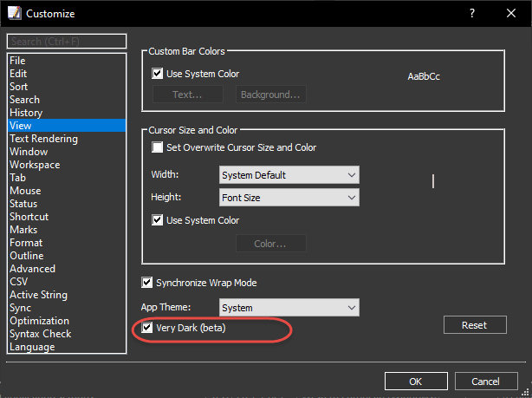
Task: Open the Shortcut category
Action: [67, 216]
